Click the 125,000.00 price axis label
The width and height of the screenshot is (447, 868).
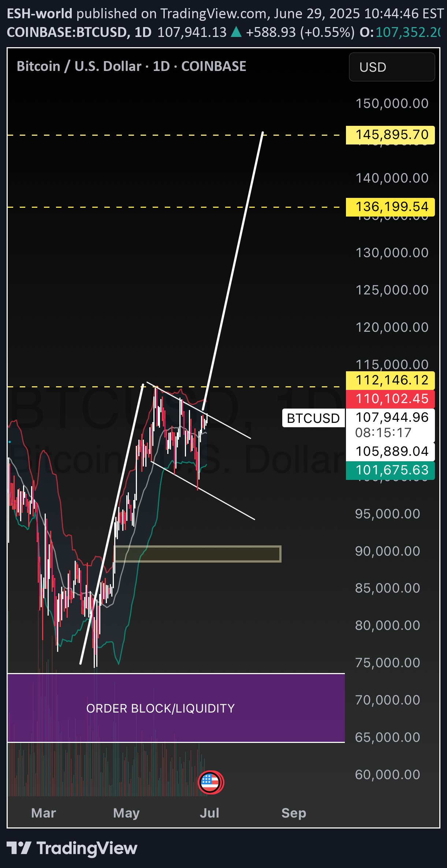pyautogui.click(x=392, y=290)
